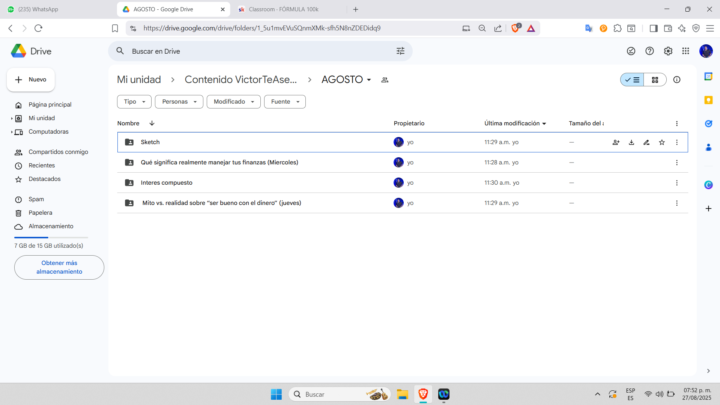Bookmark this page icon in address bar

point(115,28)
